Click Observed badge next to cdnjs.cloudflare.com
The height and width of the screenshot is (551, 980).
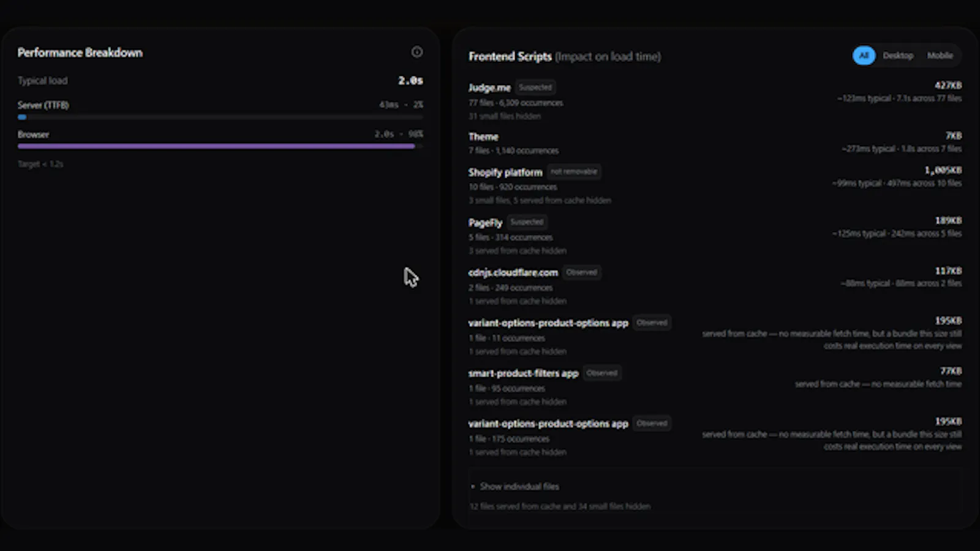[x=581, y=272]
